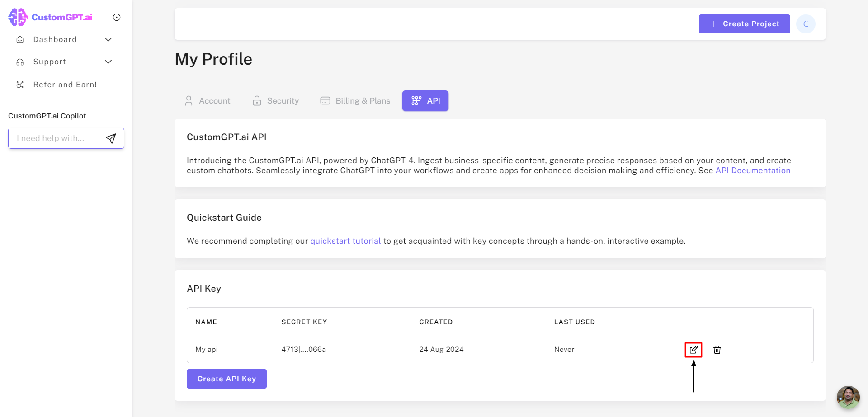The height and width of the screenshot is (417, 868).
Task: Click the Refer and Earn icon
Action: click(20, 85)
